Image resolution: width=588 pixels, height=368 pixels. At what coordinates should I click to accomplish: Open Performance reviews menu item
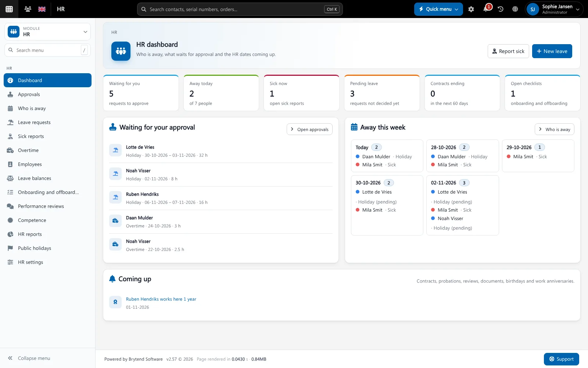(x=47, y=206)
